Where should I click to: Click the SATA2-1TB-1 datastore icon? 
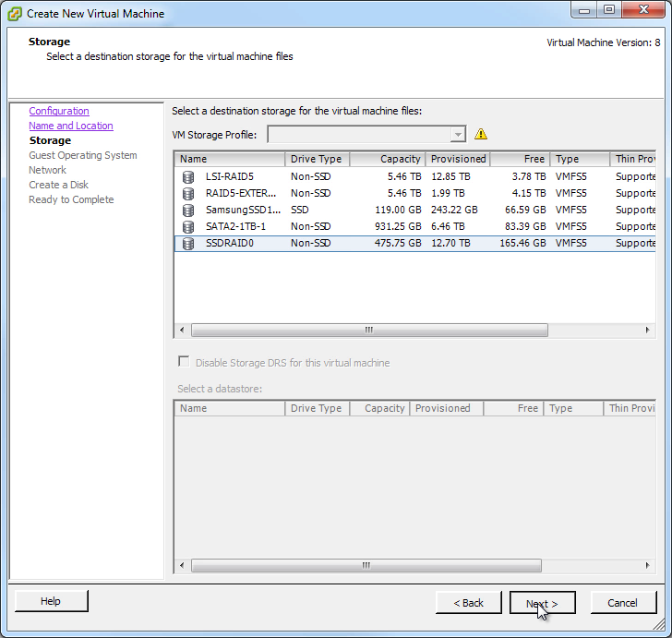pyautogui.click(x=188, y=226)
